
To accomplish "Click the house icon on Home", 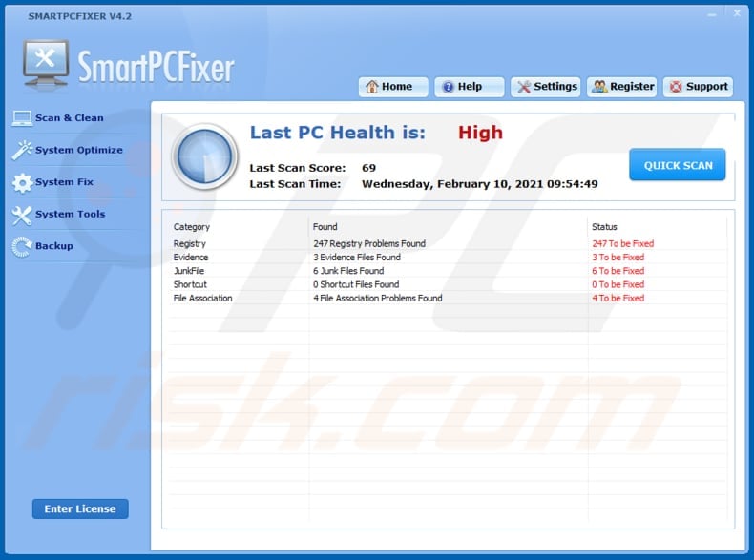I will click(x=371, y=87).
